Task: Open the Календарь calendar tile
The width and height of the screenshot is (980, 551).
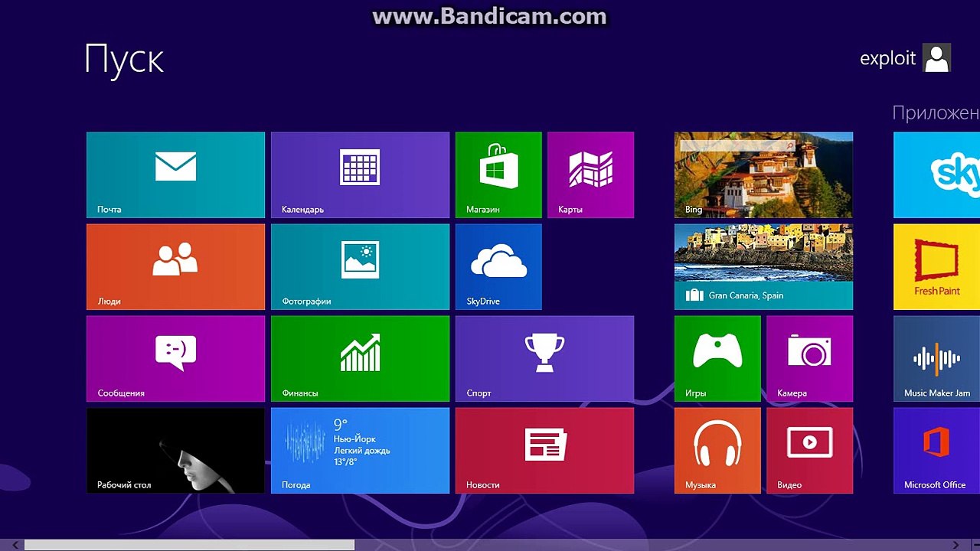Action: 360,175
